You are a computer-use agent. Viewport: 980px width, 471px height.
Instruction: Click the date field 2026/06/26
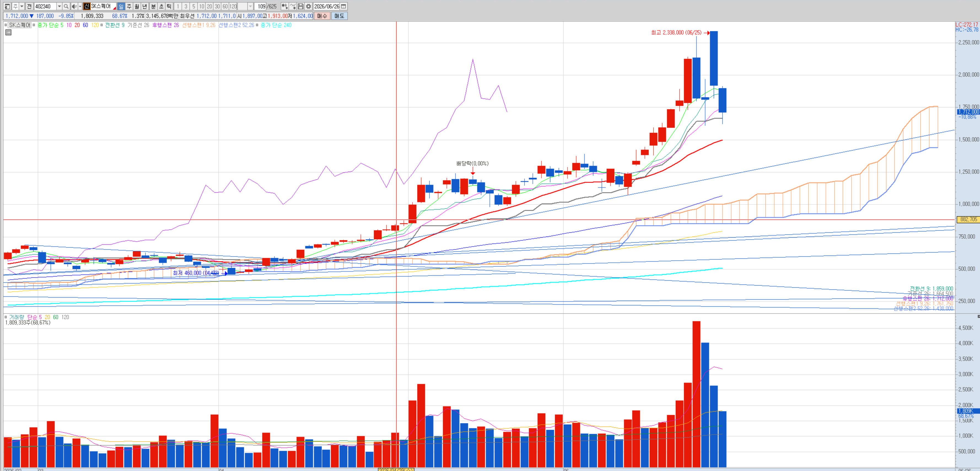pyautogui.click(x=326, y=6)
